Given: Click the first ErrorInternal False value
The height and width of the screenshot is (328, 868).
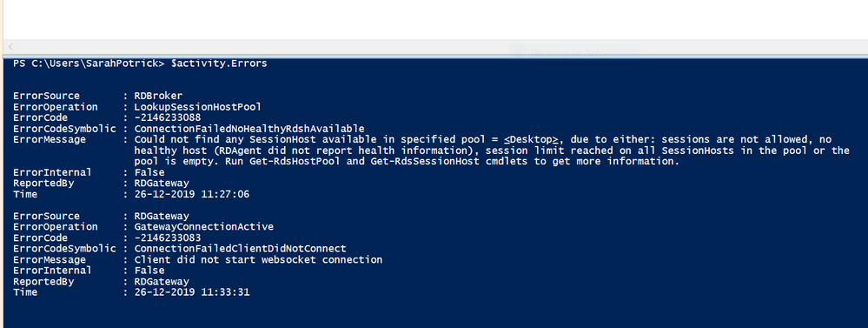Looking at the screenshot, I should (x=149, y=172).
